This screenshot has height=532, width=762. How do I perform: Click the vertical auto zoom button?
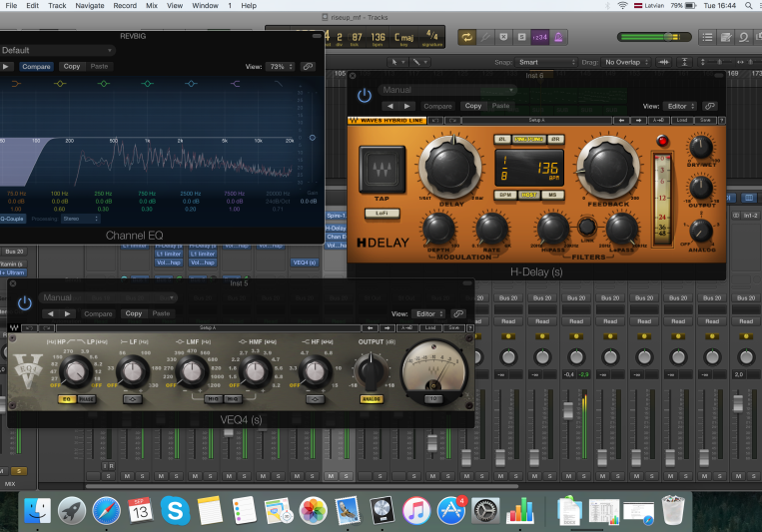coord(684,62)
